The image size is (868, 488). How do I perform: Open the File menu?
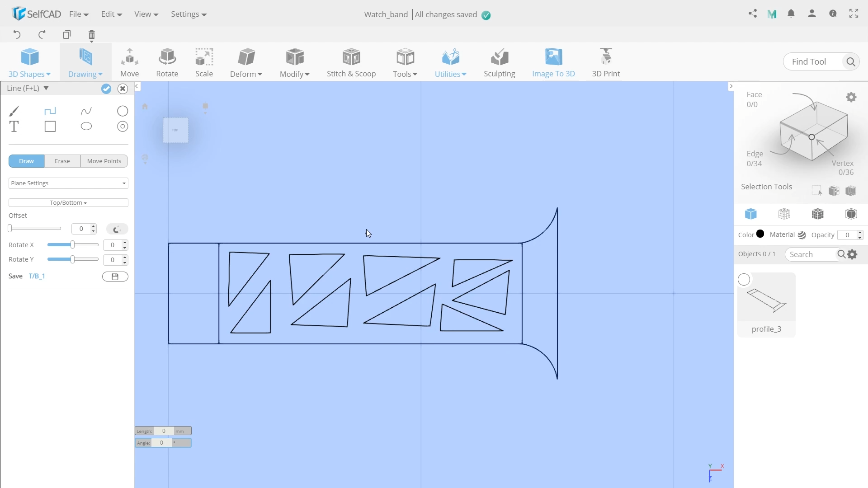79,14
